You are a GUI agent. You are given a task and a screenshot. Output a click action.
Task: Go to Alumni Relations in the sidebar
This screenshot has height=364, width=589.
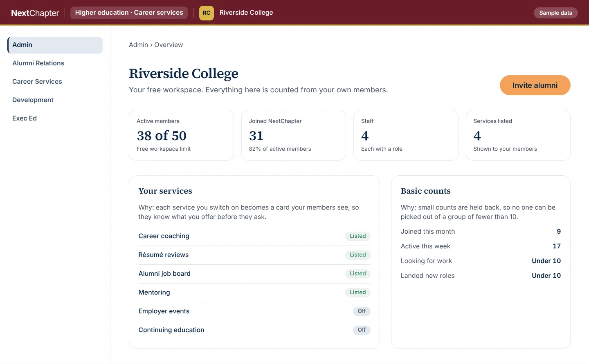click(55, 63)
